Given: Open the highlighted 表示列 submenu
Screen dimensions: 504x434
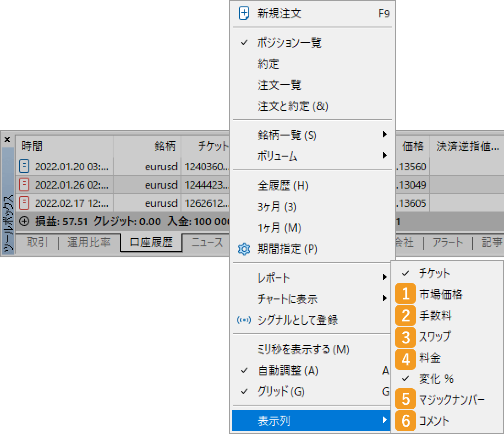Looking at the screenshot, I should [311, 421].
